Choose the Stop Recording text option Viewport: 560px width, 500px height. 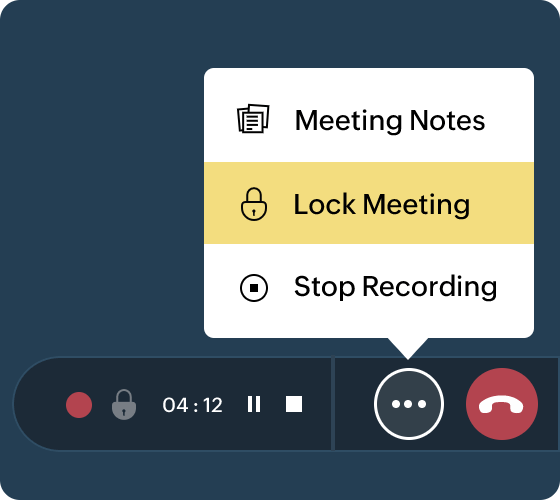(x=395, y=287)
